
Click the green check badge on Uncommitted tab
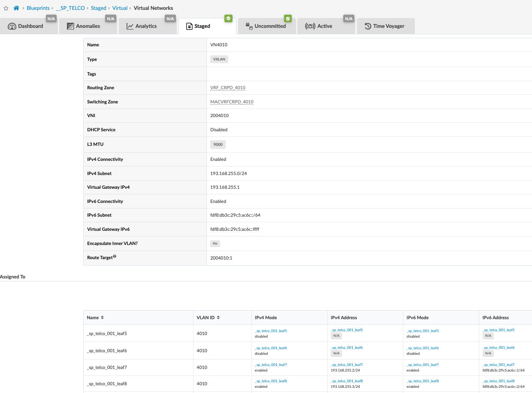(288, 18)
